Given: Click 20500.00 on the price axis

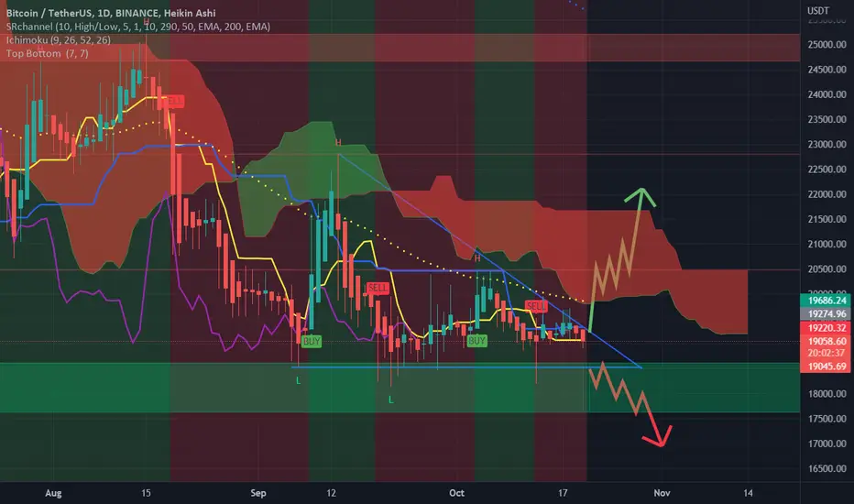Looking at the screenshot, I should (827, 269).
